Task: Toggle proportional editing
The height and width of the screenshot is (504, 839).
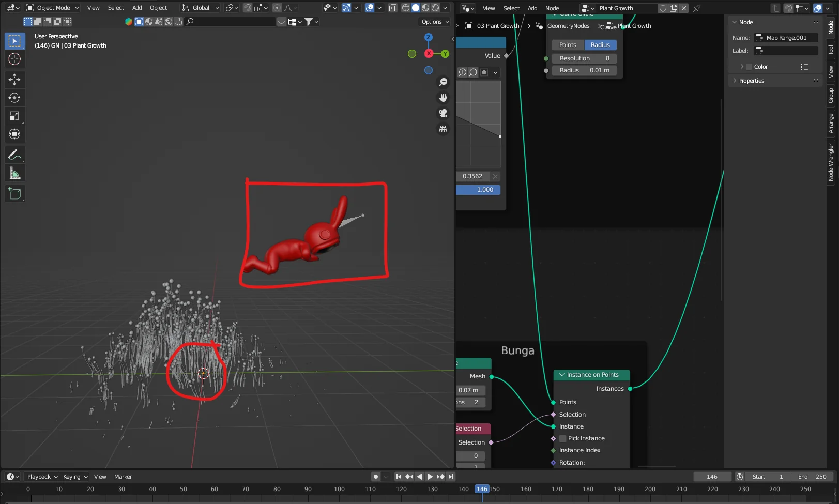Action: pyautogui.click(x=277, y=8)
